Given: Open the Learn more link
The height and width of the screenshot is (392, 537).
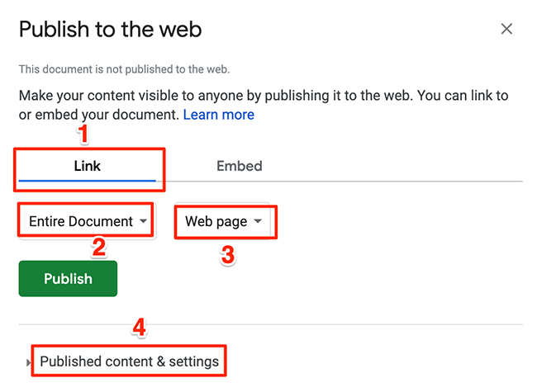Looking at the screenshot, I should pyautogui.click(x=218, y=115).
